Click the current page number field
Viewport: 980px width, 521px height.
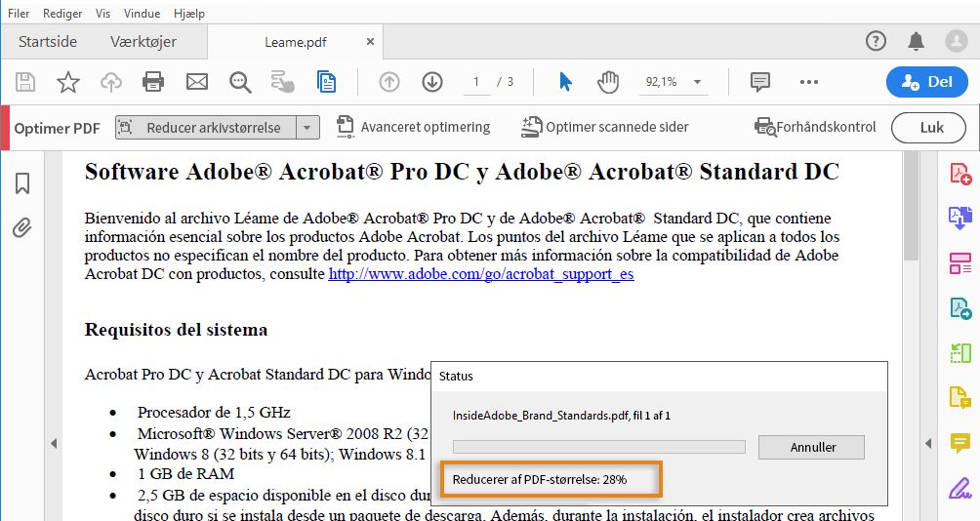(476, 82)
